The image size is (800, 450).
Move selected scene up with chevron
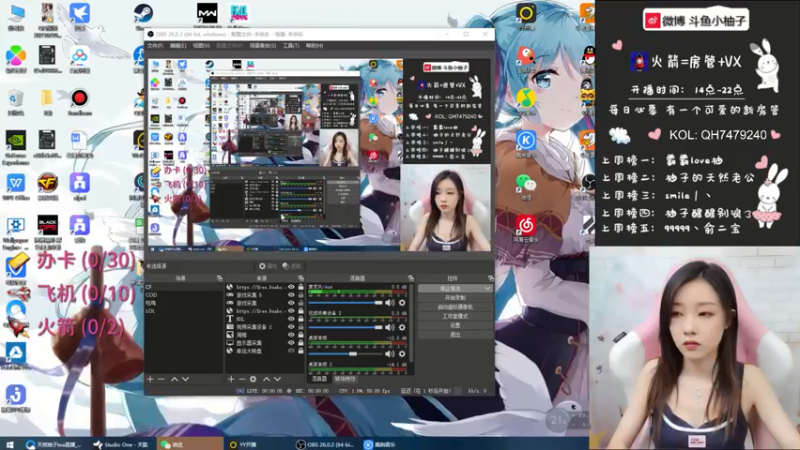pyautogui.click(x=174, y=379)
